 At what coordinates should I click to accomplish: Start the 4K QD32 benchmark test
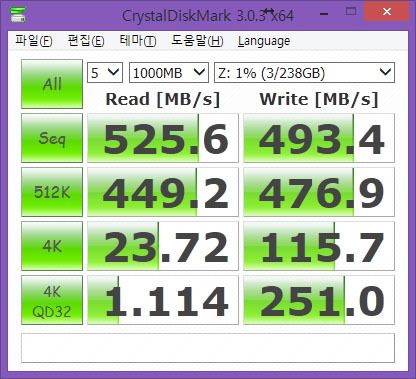(x=52, y=300)
